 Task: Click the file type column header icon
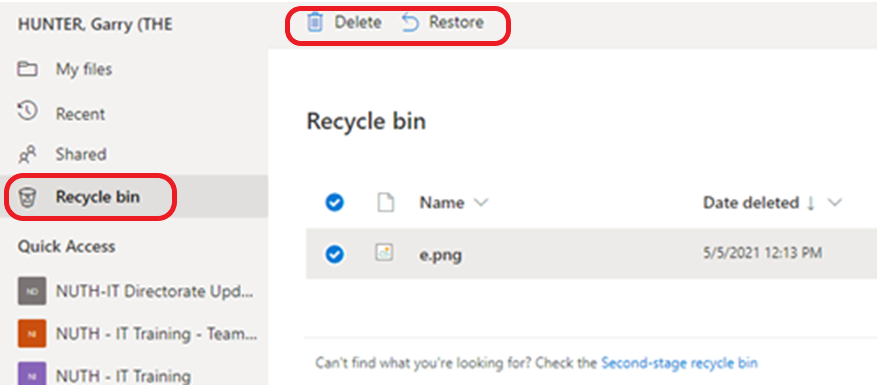pos(386,202)
